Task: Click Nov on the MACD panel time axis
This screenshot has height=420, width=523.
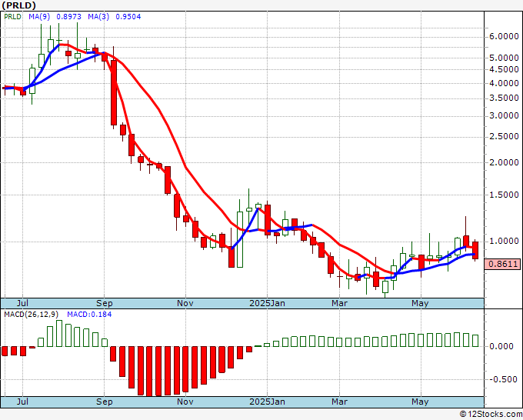Action: tap(185, 402)
